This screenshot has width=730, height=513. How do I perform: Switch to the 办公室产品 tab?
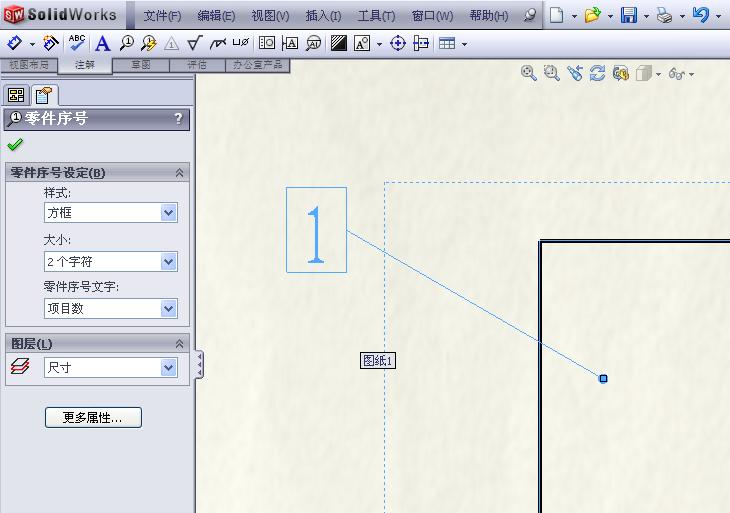(257, 65)
